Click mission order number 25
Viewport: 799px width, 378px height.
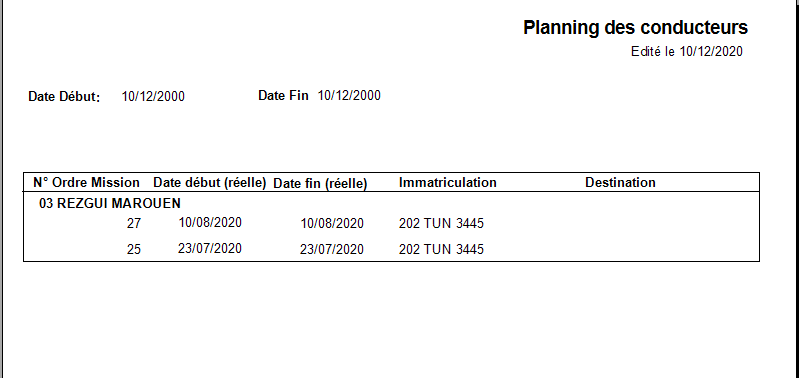click(134, 250)
